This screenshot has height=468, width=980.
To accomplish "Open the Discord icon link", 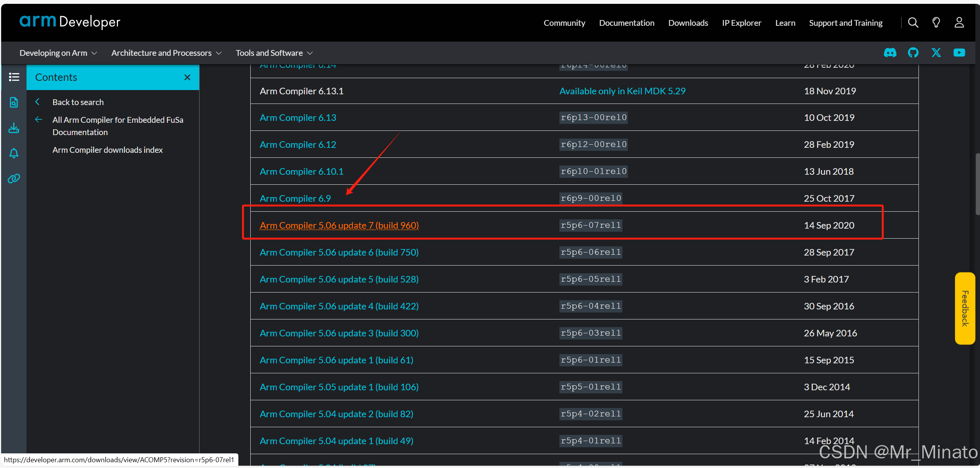I will click(890, 53).
